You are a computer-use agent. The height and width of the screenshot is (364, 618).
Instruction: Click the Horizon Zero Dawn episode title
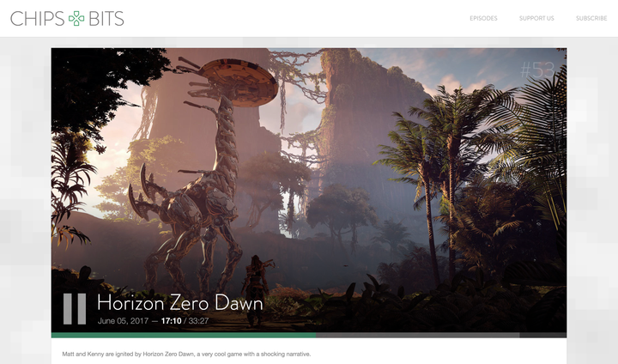coord(179,303)
